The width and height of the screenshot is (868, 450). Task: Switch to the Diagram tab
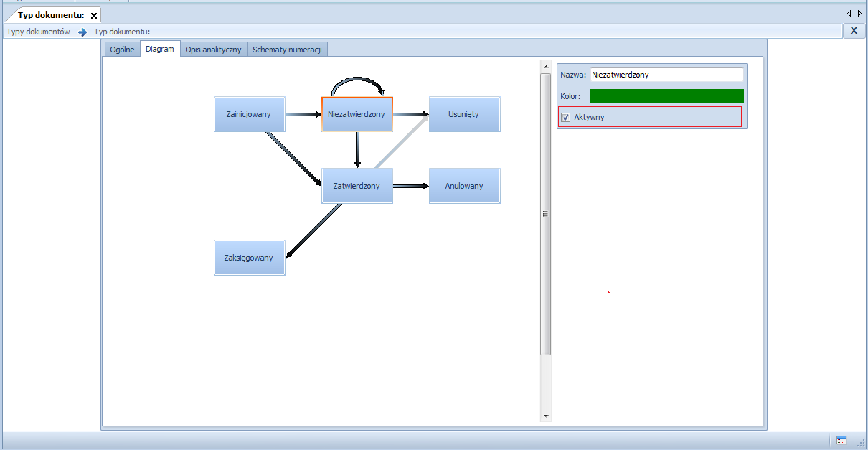tap(160, 49)
